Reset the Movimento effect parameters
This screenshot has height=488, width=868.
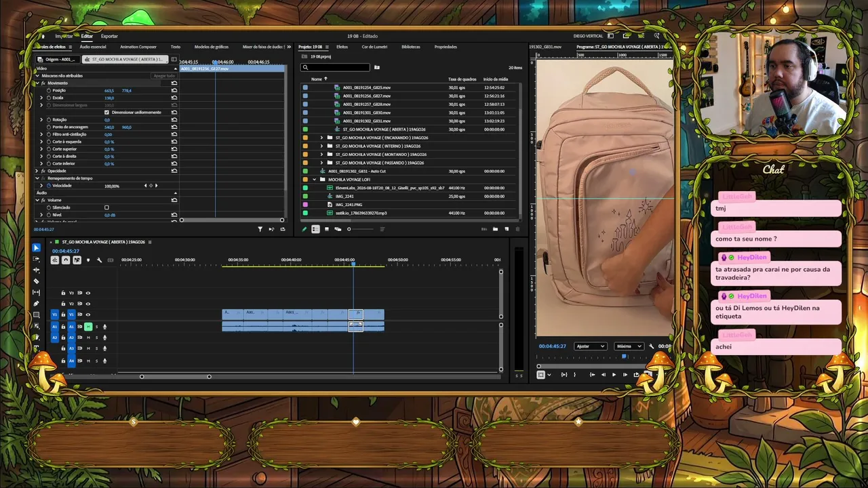[x=174, y=83]
